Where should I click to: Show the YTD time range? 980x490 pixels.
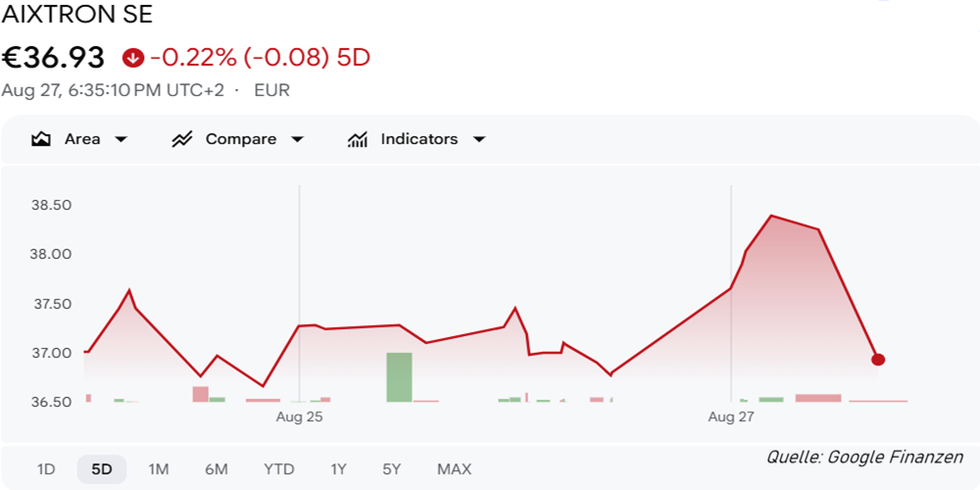click(x=278, y=469)
